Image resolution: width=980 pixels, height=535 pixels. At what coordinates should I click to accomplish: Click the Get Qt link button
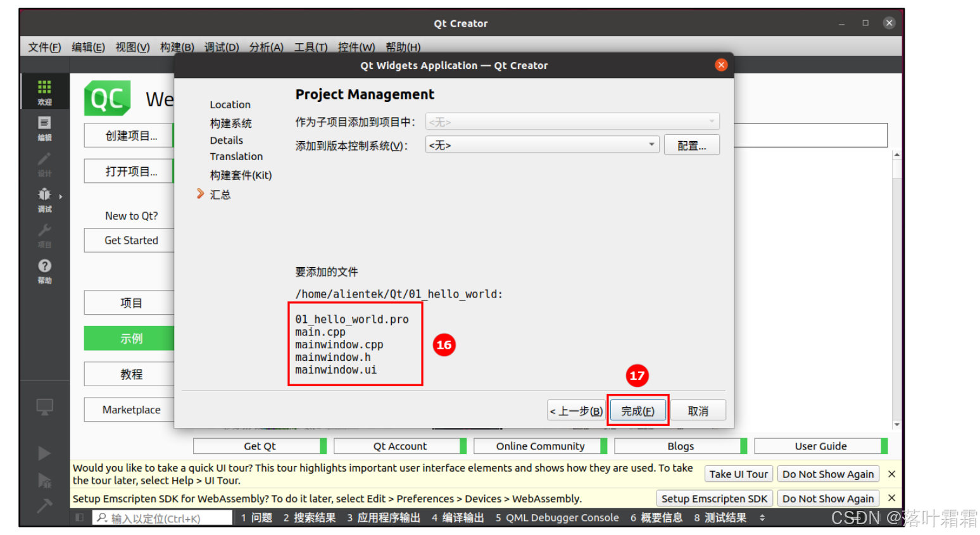coord(260,446)
